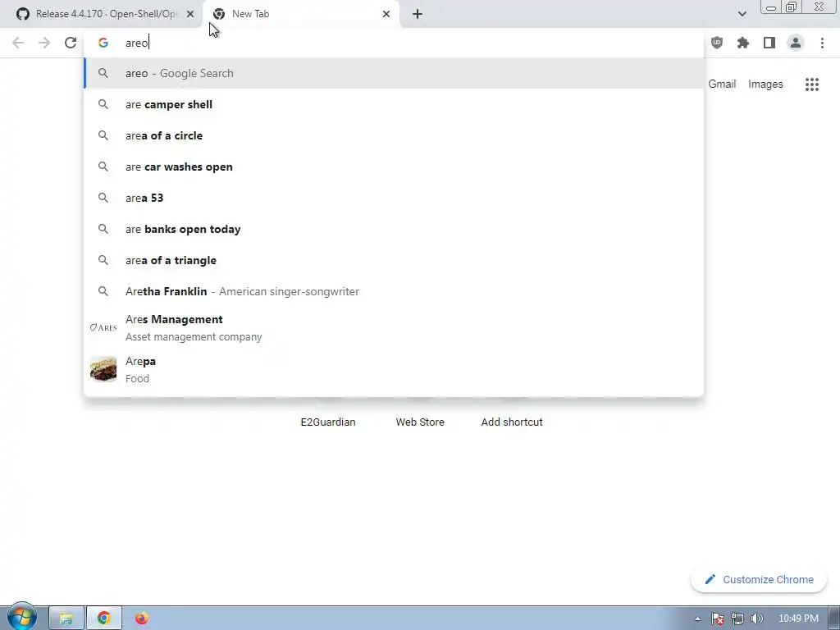Select 'area of a circle' suggestion

(x=394, y=135)
